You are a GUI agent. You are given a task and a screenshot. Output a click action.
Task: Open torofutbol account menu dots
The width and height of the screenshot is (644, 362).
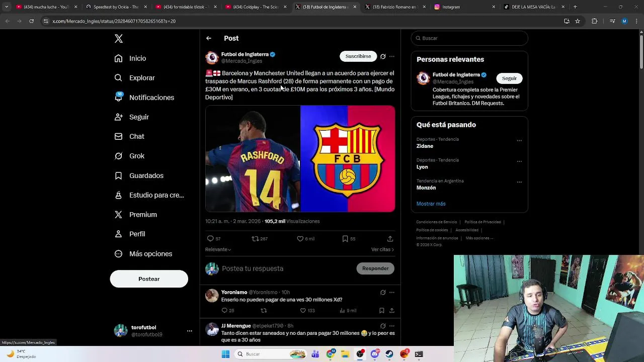click(x=190, y=331)
